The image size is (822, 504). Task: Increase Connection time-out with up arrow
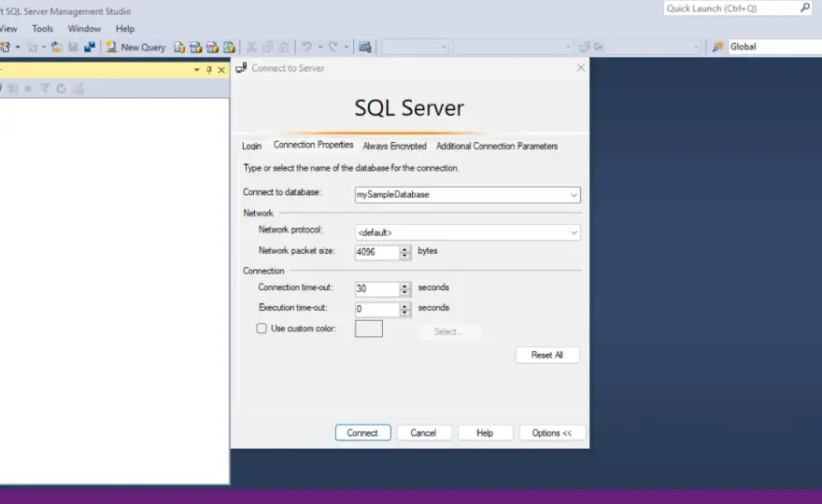tap(404, 286)
